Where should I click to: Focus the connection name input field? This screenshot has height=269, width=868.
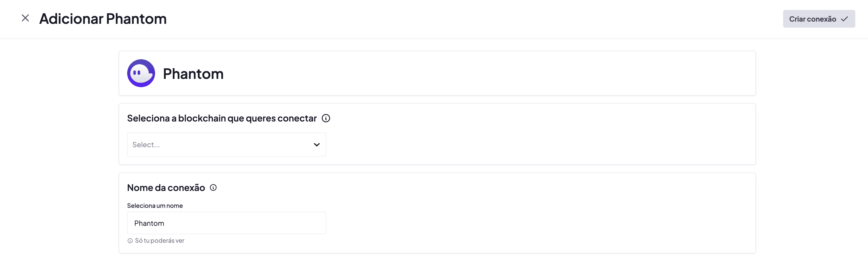(x=226, y=223)
